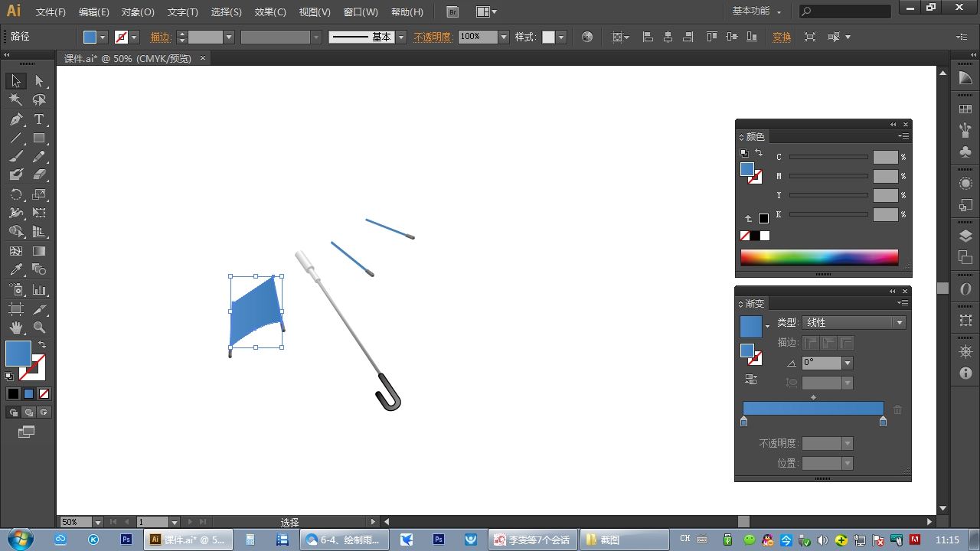Reset default fill and stroke in toolbox
The width and height of the screenshot is (980, 551).
point(9,377)
